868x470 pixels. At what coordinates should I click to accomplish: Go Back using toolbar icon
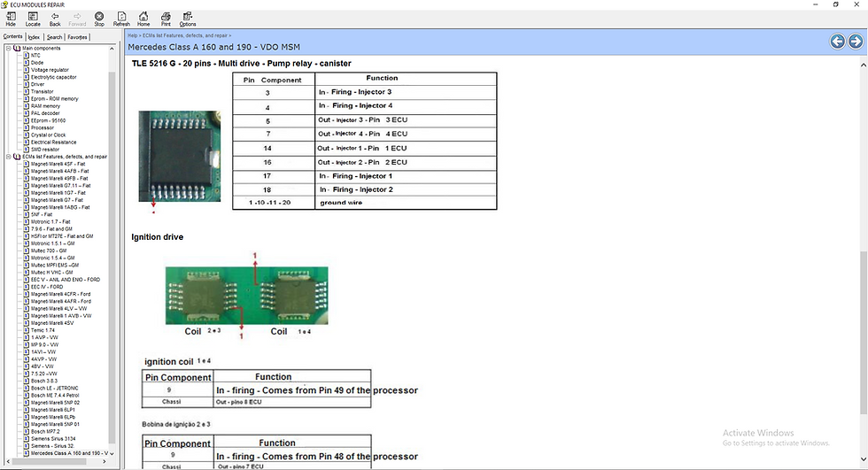pos(55,19)
